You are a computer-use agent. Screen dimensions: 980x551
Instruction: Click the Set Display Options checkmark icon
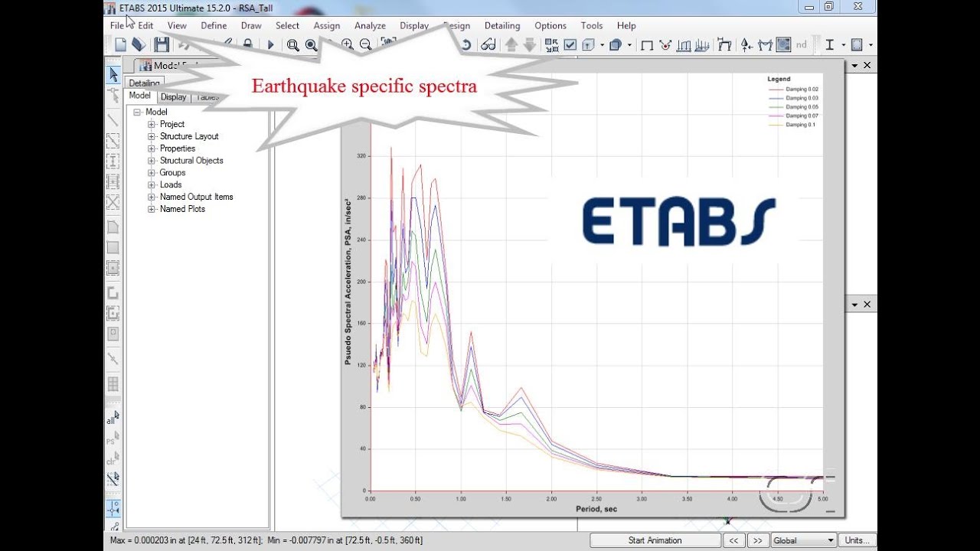pos(570,45)
